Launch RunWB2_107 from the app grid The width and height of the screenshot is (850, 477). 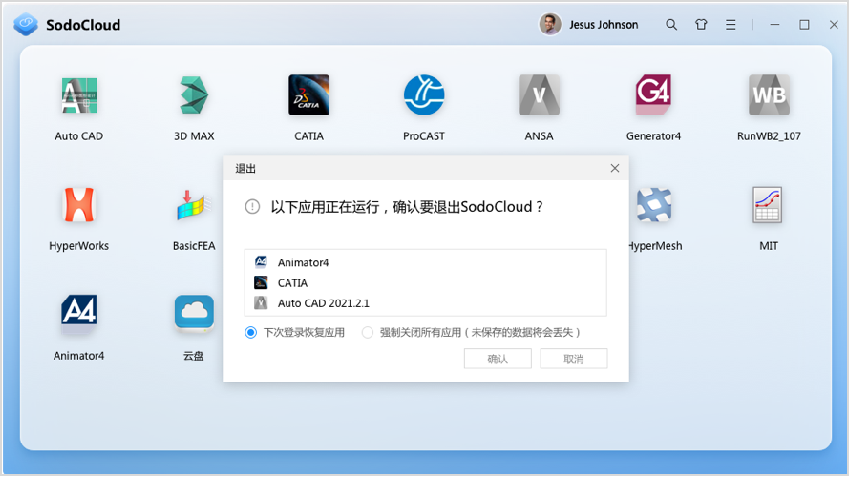[x=768, y=96]
